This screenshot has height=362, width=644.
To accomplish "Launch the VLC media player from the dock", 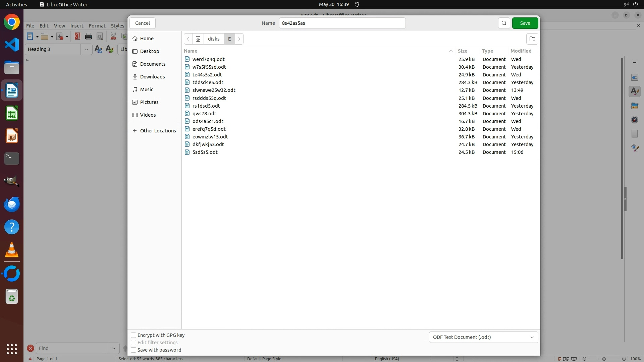I will (x=12, y=250).
